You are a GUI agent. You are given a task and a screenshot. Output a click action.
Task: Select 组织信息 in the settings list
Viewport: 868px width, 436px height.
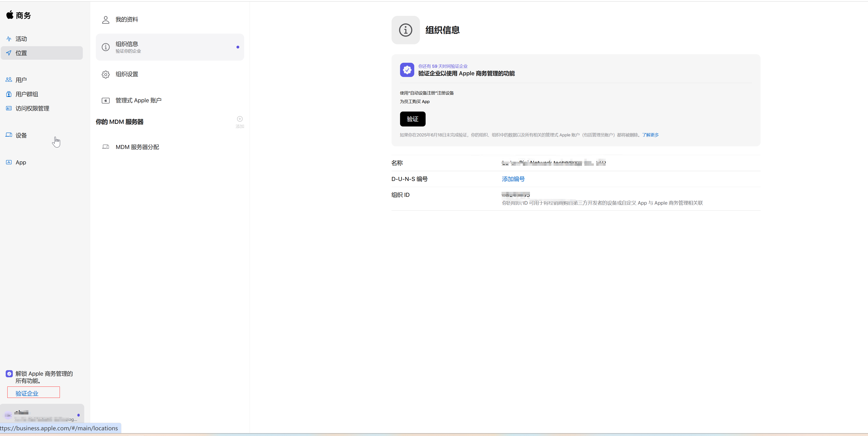(170, 47)
